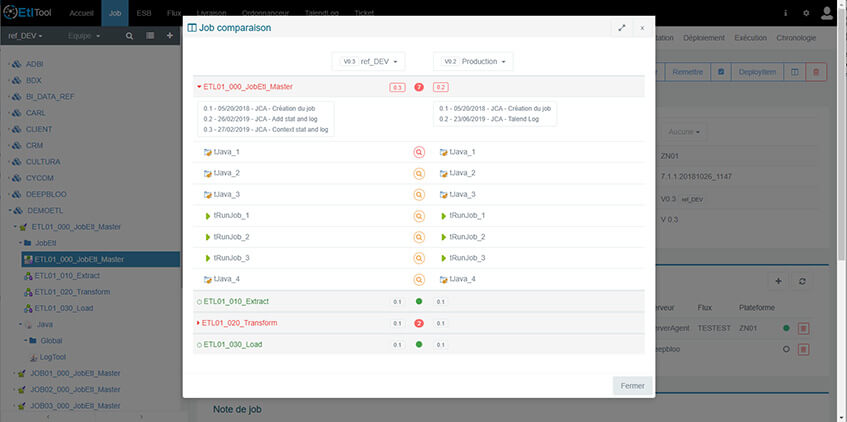Collapse the DEMOETL tree node

click(9, 211)
